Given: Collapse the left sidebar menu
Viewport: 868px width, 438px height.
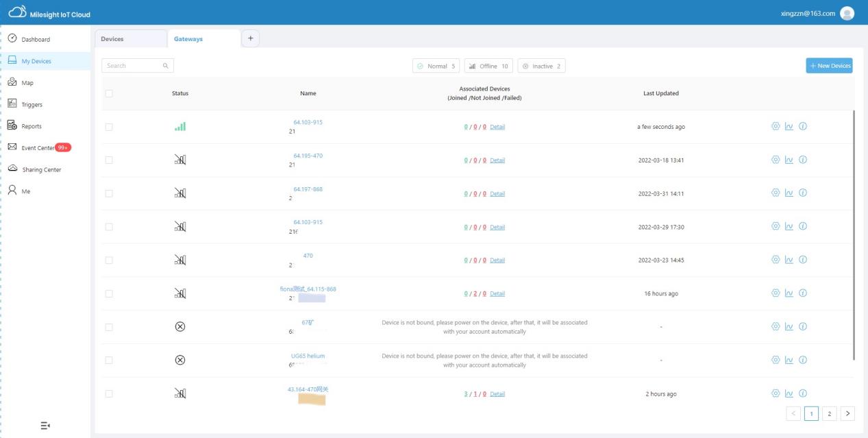Looking at the screenshot, I should point(45,426).
